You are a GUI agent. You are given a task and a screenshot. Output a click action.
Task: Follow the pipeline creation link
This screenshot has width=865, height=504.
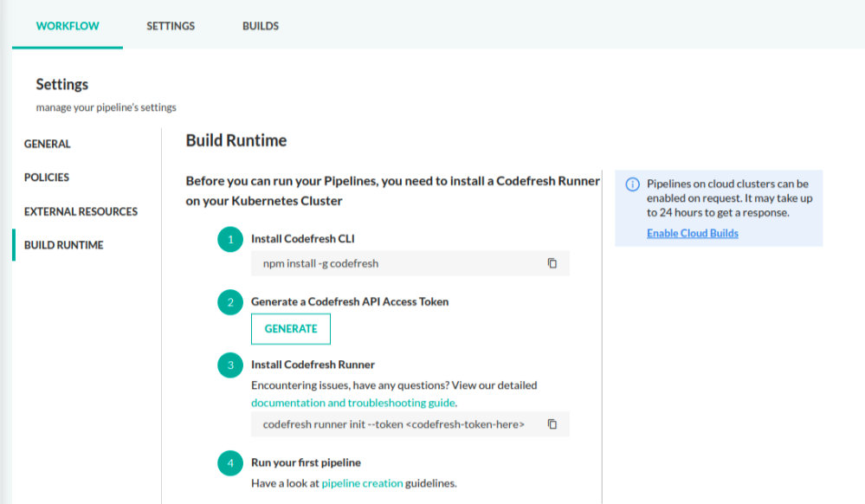[x=362, y=483]
